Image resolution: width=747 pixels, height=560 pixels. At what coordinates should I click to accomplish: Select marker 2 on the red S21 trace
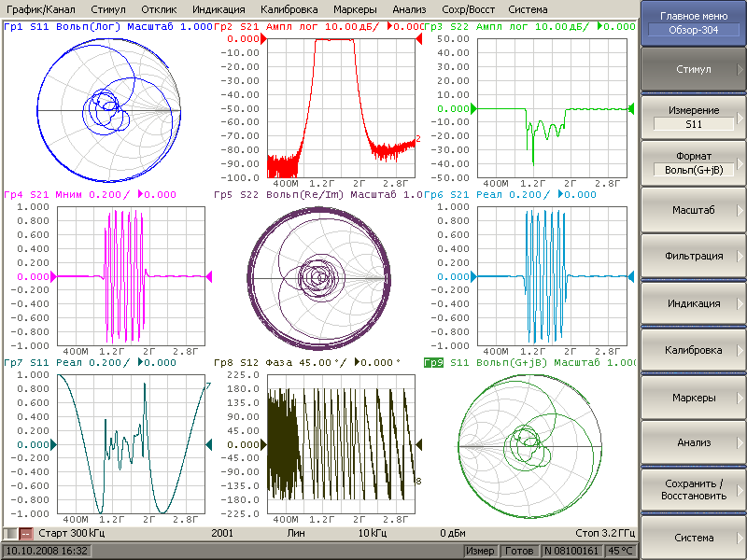418,139
